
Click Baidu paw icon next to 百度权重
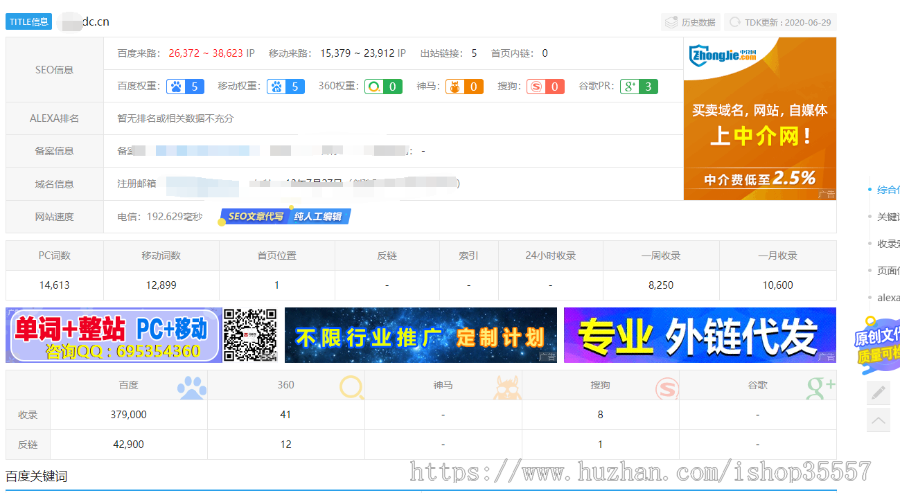176,87
